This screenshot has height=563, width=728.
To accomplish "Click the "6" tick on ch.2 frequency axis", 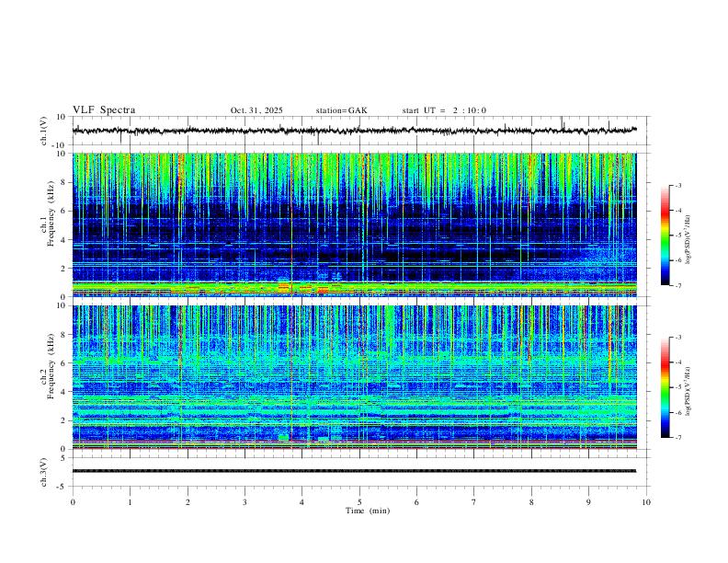I will (x=63, y=363).
